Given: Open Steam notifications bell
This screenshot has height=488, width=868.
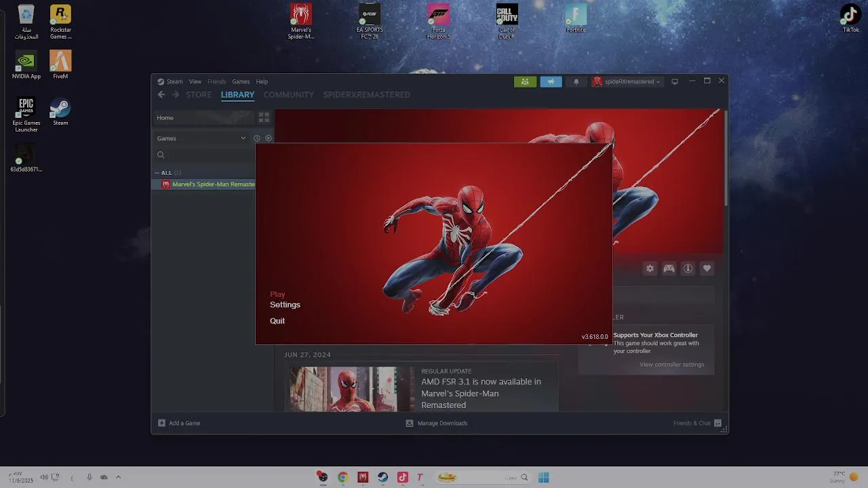Looking at the screenshot, I should [576, 81].
